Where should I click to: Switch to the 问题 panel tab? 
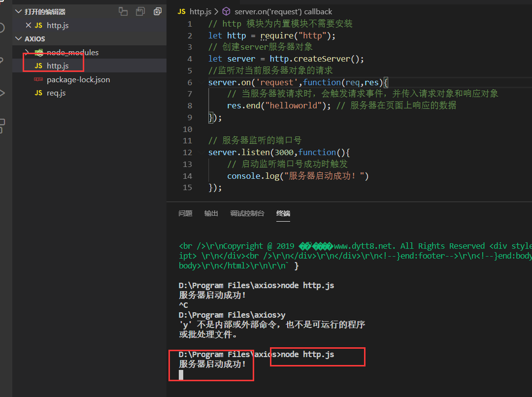[185, 213]
